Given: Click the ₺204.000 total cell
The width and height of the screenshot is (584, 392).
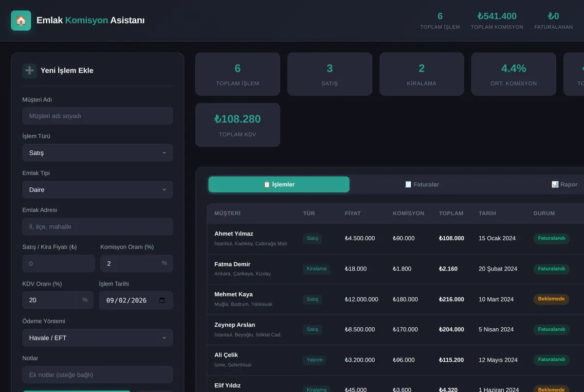Looking at the screenshot, I should pyautogui.click(x=452, y=330).
